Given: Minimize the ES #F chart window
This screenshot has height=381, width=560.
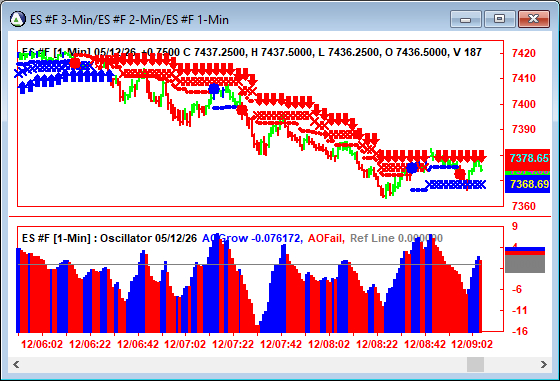Looking at the screenshot, I should tap(466, 19).
